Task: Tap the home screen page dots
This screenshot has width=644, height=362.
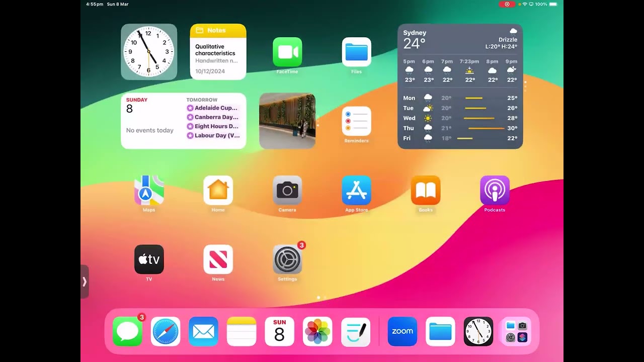Action: pos(321,298)
